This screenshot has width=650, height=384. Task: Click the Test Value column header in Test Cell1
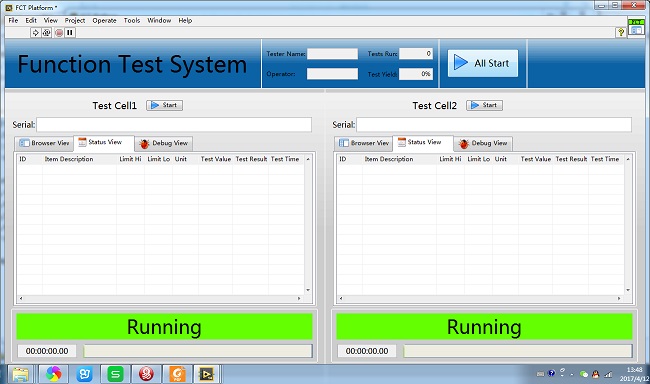[216, 159]
